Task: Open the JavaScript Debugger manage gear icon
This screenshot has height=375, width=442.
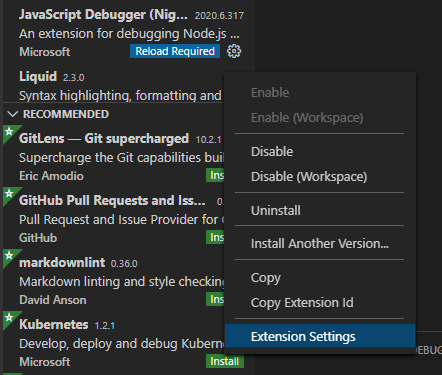Action: pyautogui.click(x=234, y=51)
